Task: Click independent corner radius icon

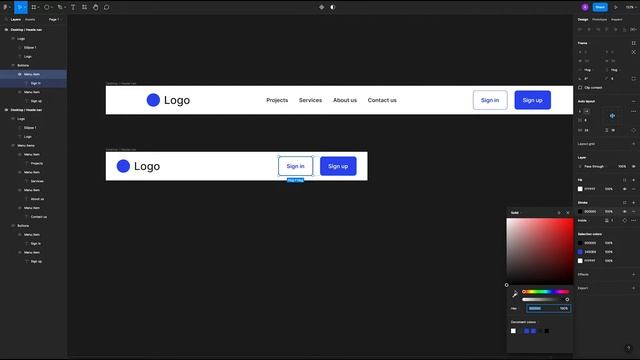Action: (x=633, y=79)
